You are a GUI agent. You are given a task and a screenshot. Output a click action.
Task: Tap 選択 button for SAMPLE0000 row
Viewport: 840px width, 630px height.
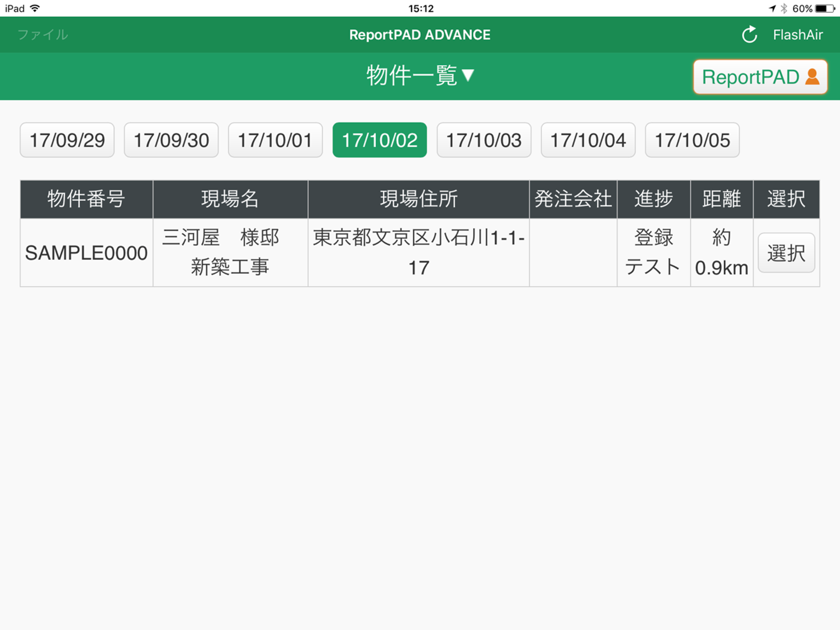pyautogui.click(x=787, y=253)
